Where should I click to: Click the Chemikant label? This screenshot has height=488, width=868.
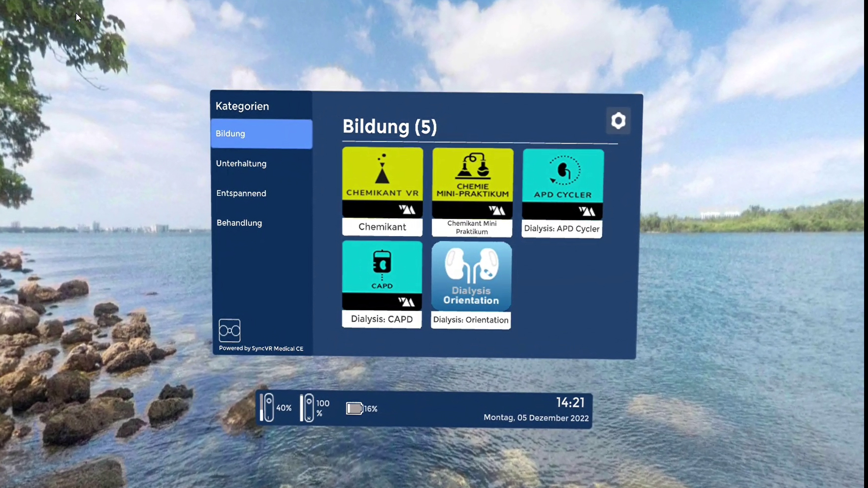382,227
